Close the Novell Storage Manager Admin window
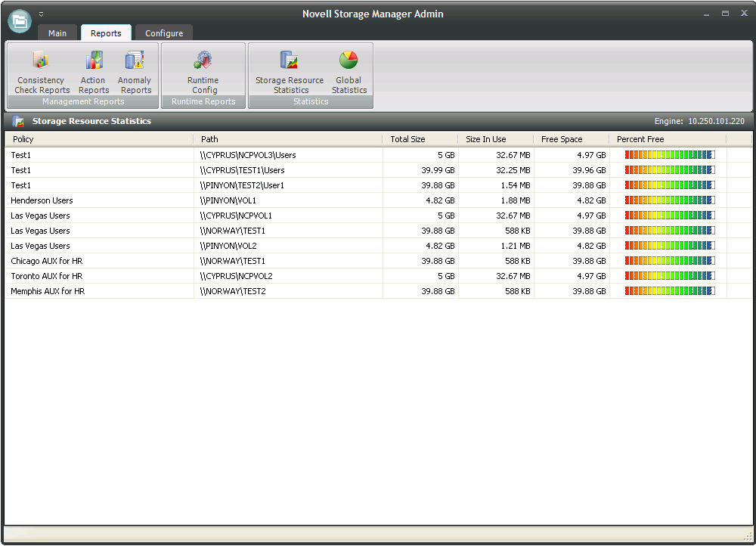The width and height of the screenshot is (756, 546). (x=744, y=13)
